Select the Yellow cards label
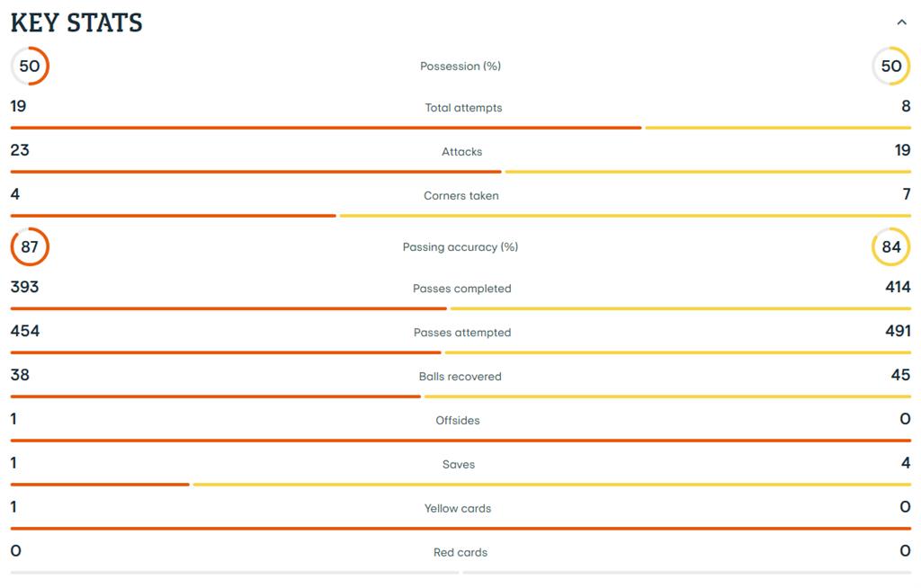This screenshot has height=588, width=921. click(458, 509)
